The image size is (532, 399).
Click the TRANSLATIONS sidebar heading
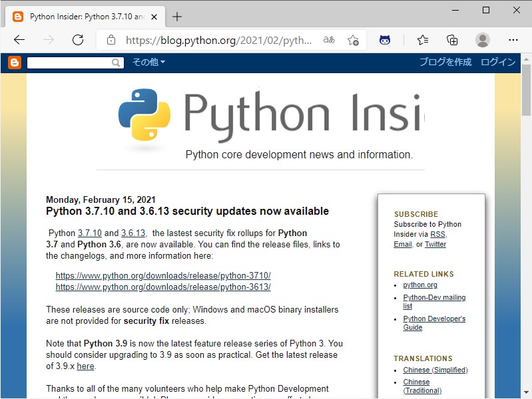[x=423, y=358]
